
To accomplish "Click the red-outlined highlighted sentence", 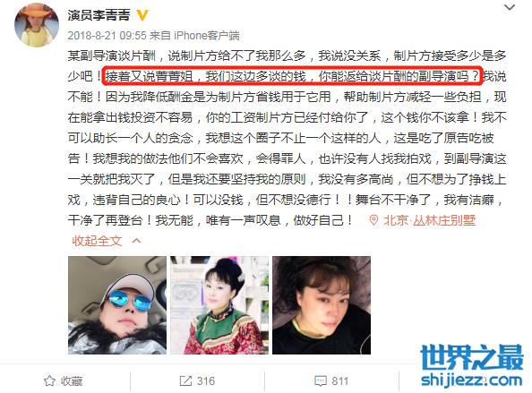I will click(x=292, y=76).
